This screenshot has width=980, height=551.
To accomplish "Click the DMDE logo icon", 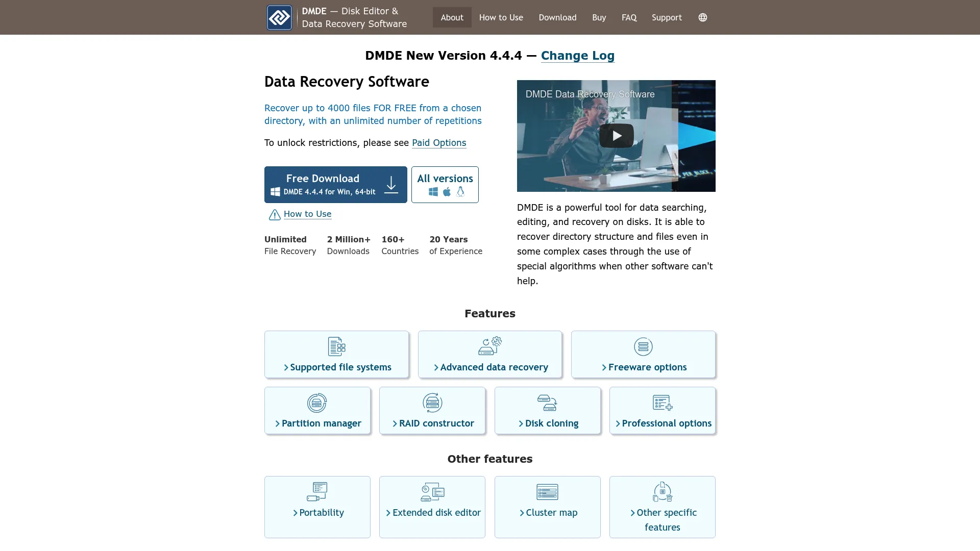I will (x=279, y=17).
